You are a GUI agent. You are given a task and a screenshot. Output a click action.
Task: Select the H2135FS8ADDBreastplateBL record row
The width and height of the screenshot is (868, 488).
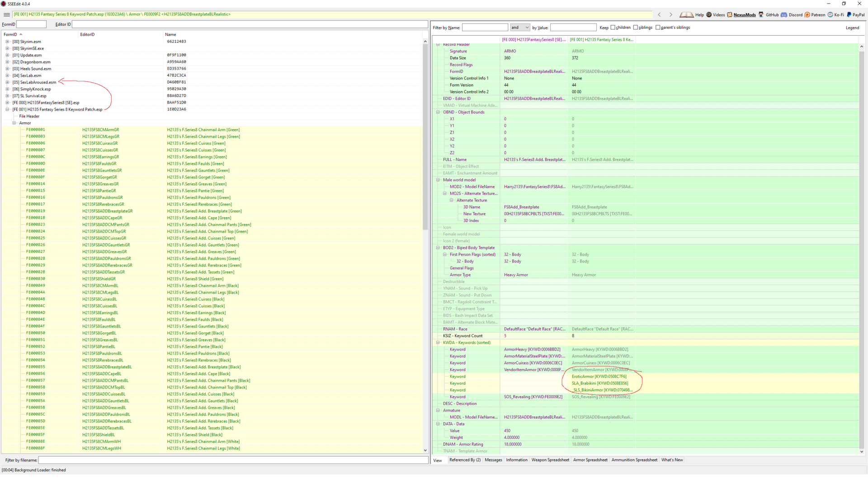[212, 367]
